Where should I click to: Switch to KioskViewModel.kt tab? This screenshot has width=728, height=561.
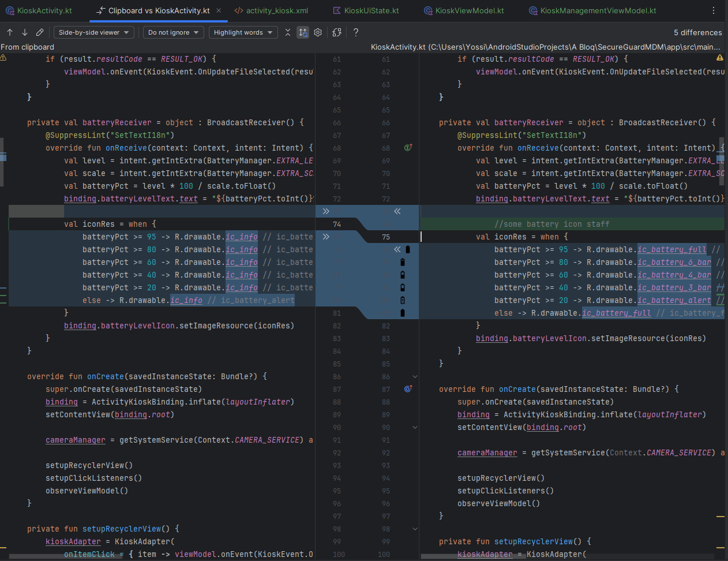pos(464,10)
